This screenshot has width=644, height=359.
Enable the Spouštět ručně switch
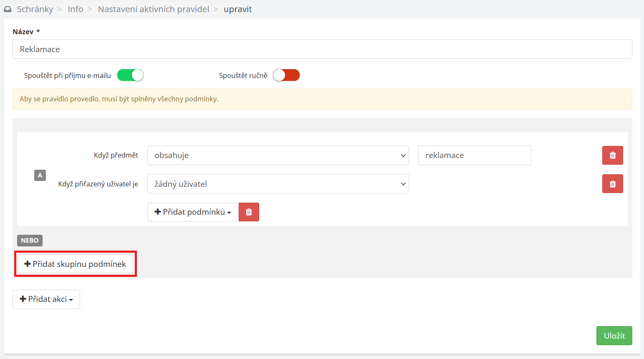286,75
